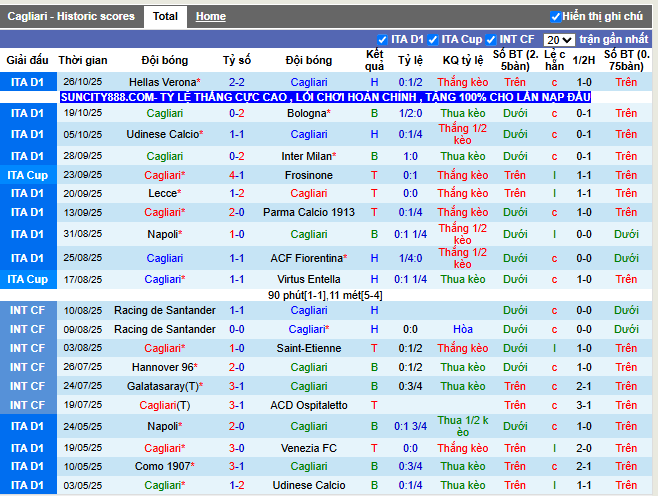Open the recent matches count dropdown
Image resolution: width=658 pixels, height=496 pixels.
(x=559, y=40)
